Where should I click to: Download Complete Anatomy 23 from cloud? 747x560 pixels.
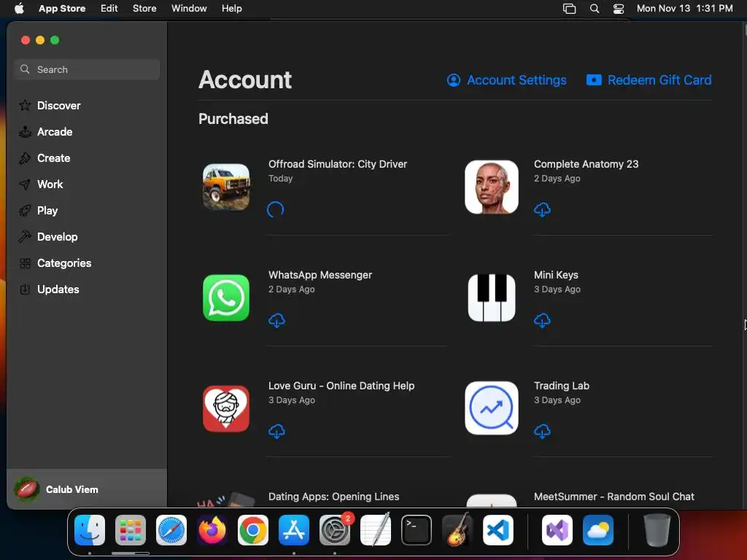point(542,209)
